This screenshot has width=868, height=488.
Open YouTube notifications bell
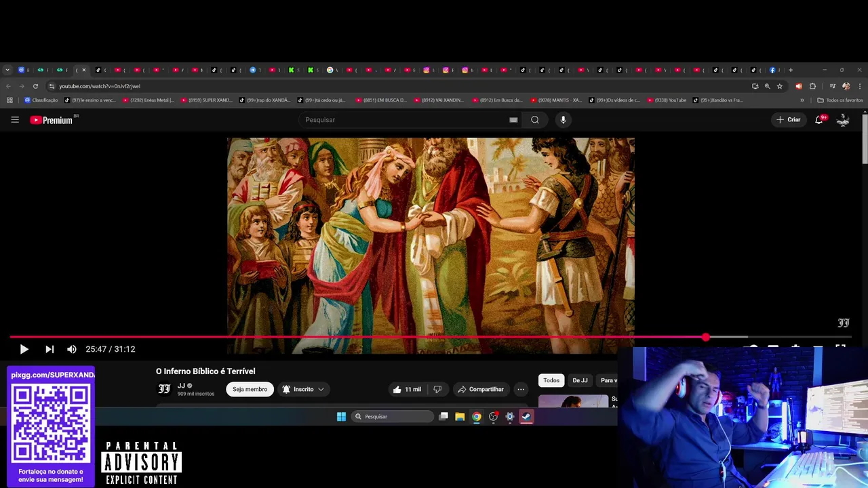click(x=819, y=120)
